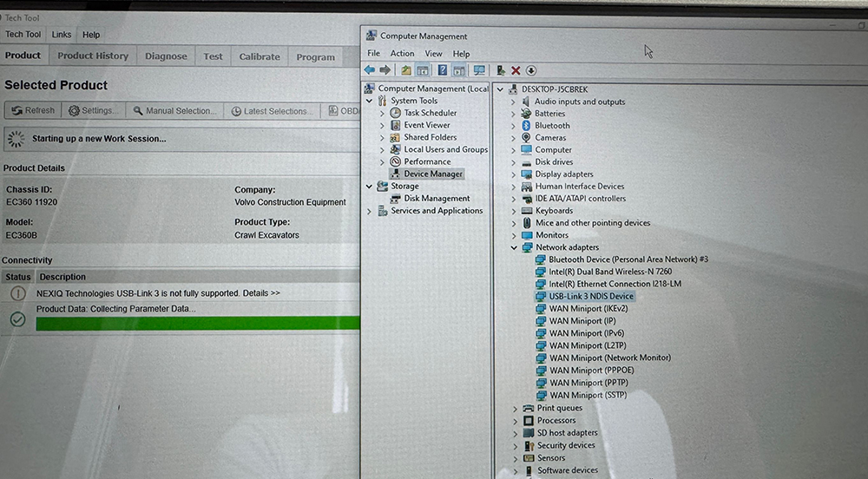Open the Action menu in Computer Management

pyautogui.click(x=403, y=53)
